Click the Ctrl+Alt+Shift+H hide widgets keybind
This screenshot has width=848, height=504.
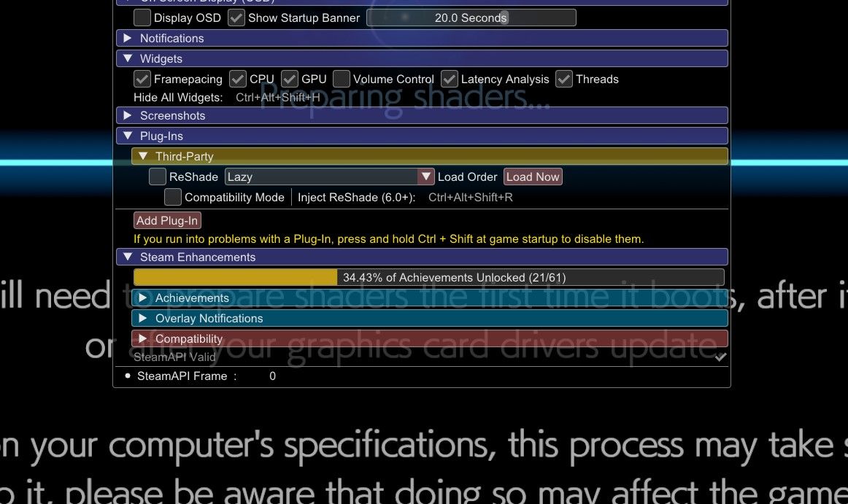(x=278, y=98)
